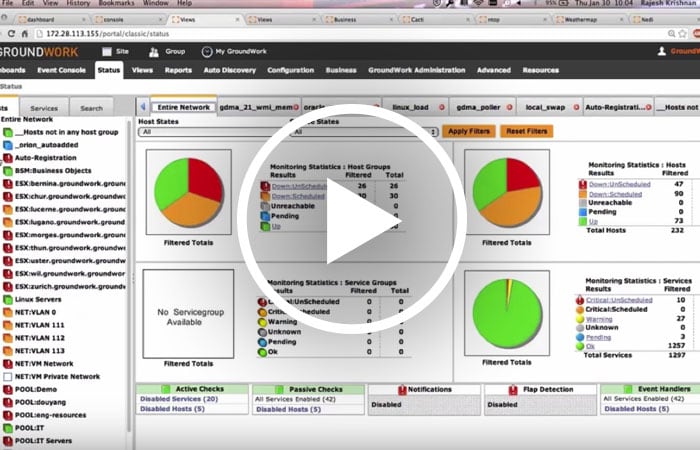Open Pending link in Services statistics
The image size is (700, 450).
coord(598,338)
